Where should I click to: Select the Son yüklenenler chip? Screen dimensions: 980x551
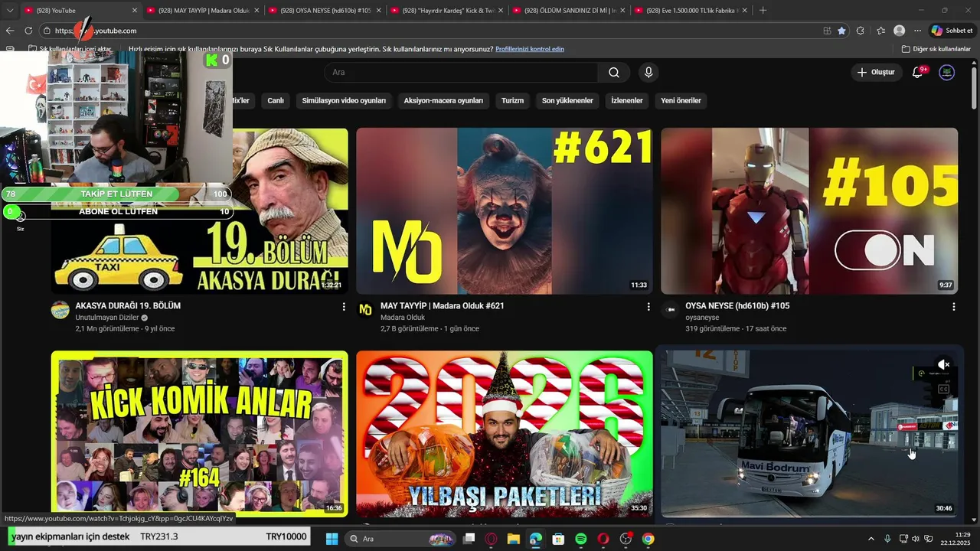point(567,100)
